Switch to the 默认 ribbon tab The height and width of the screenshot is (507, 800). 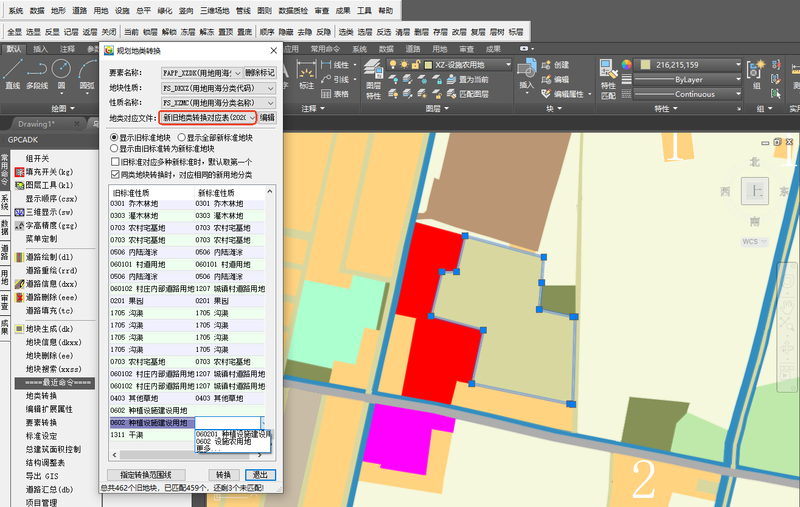coord(14,49)
